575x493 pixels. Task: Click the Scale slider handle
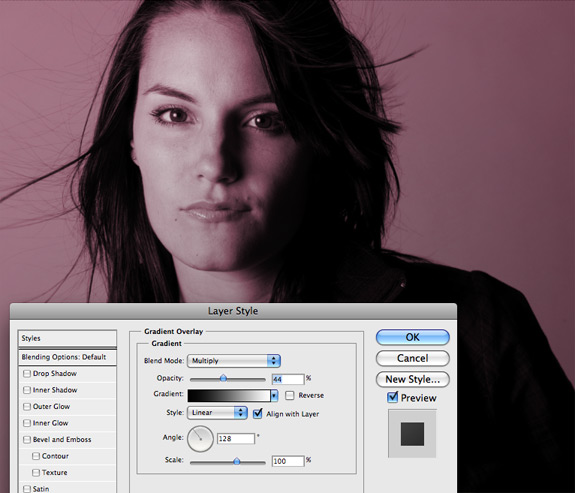tap(237, 461)
